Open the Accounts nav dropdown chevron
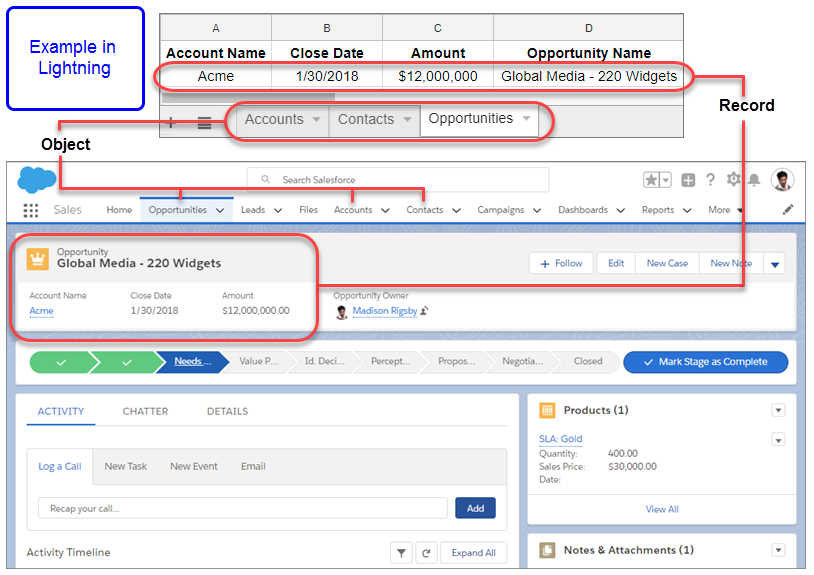 click(385, 210)
